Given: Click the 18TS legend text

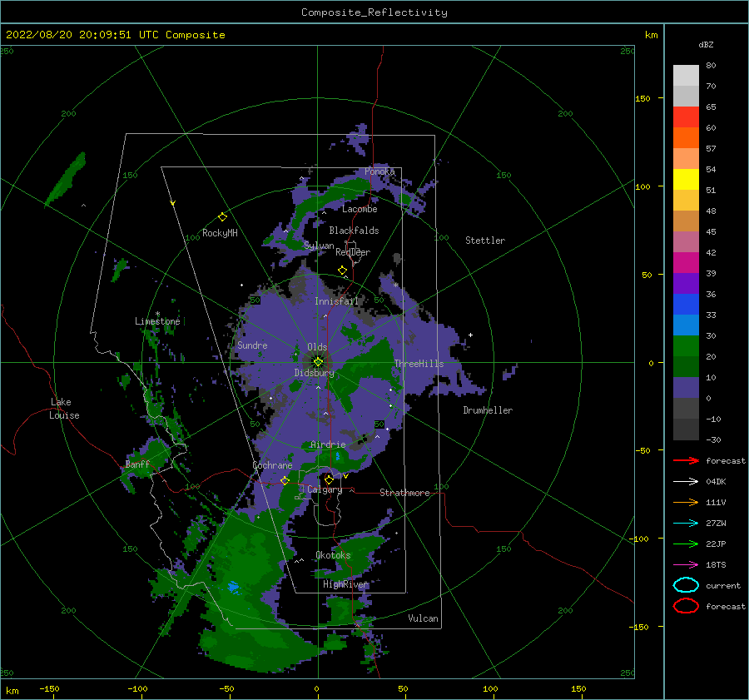Looking at the screenshot, I should coord(716,565).
